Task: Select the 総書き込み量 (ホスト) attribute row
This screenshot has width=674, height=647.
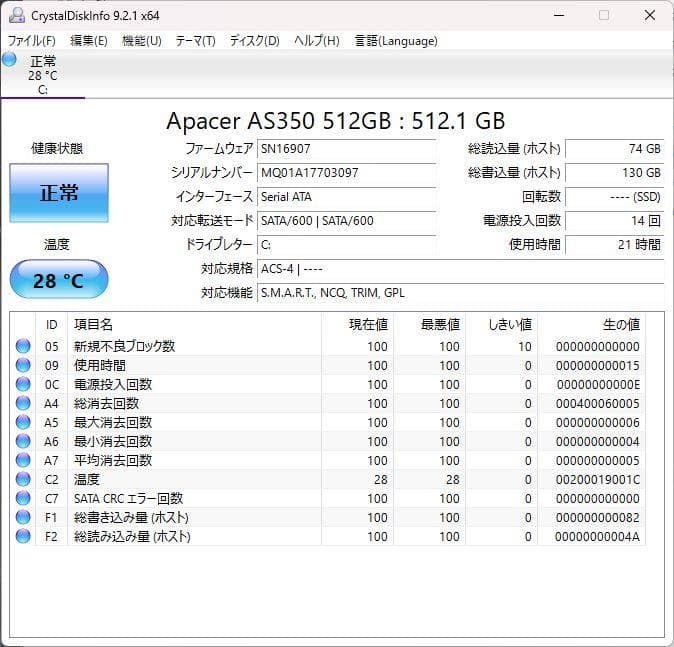Action: click(x=328, y=517)
